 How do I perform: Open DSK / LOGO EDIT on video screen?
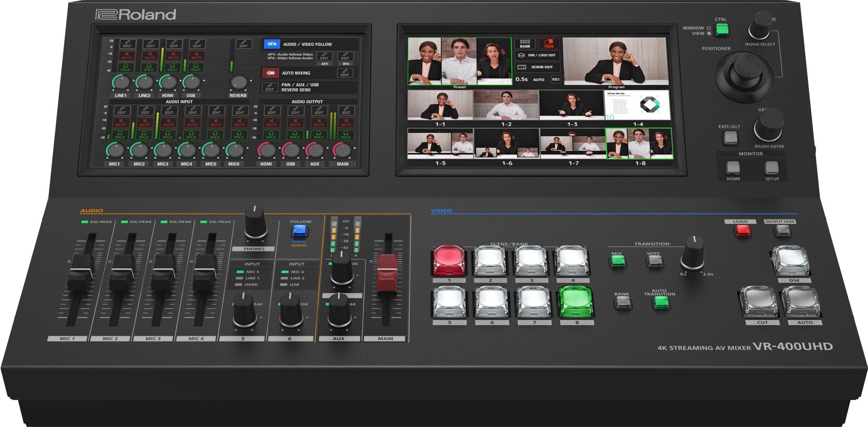click(x=537, y=55)
